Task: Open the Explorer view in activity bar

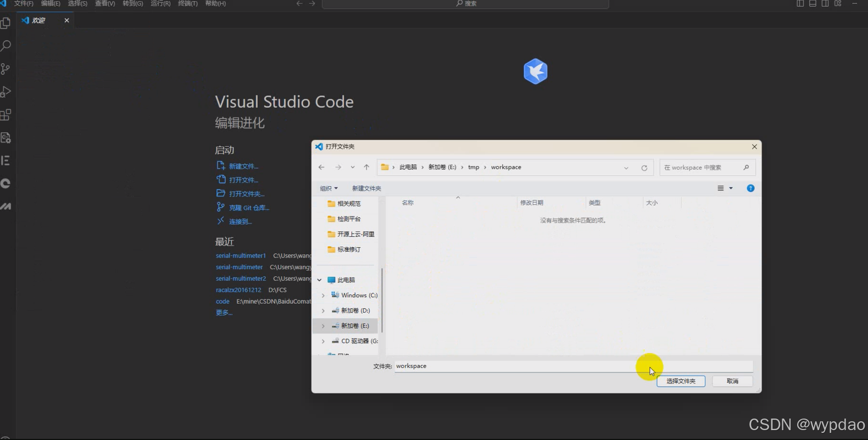Action: 5,23
